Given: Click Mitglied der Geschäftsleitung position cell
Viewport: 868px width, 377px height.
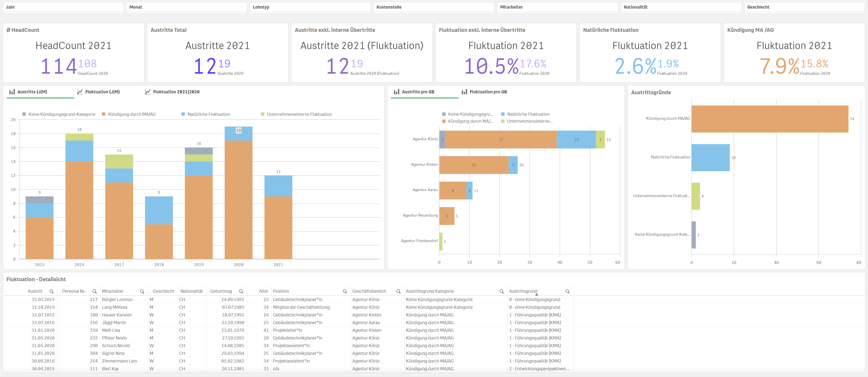Looking at the screenshot, I should coord(301,307).
